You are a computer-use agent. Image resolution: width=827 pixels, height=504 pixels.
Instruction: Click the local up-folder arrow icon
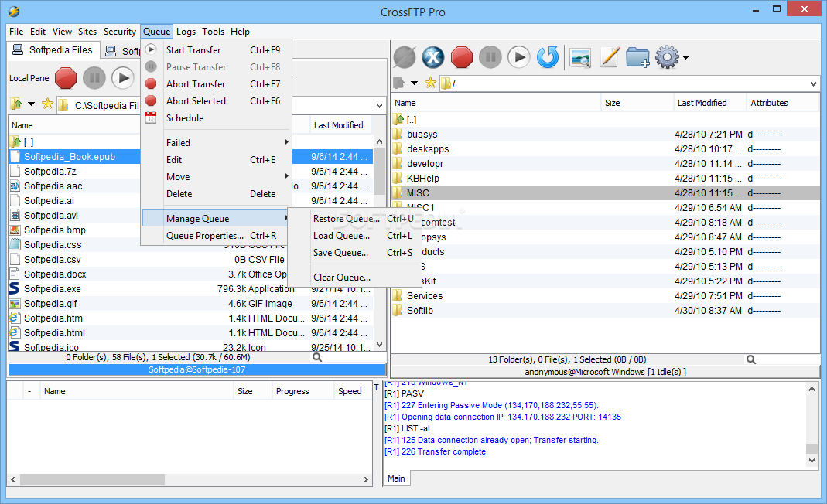point(16,104)
